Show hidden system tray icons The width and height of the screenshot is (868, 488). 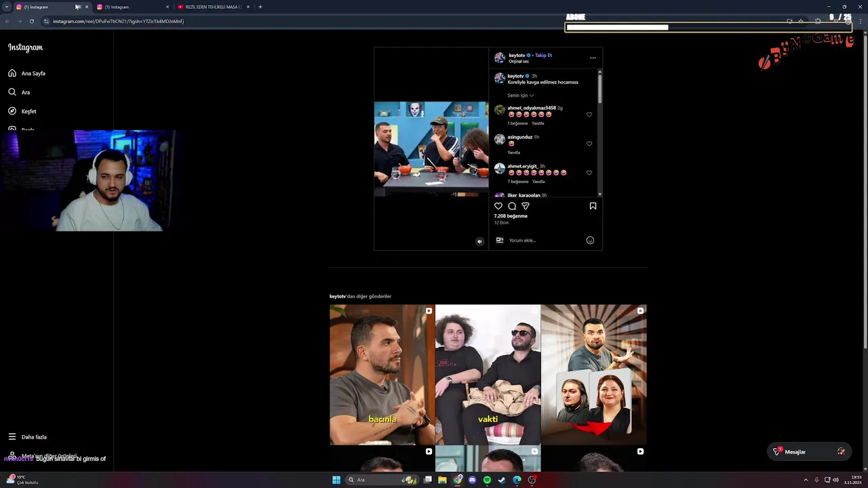pos(806,480)
